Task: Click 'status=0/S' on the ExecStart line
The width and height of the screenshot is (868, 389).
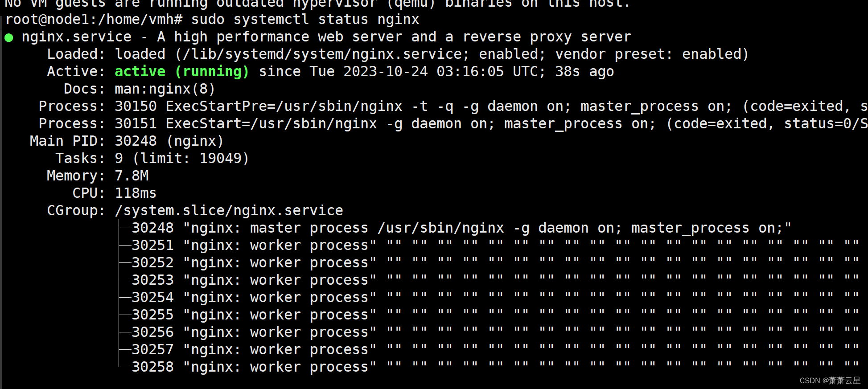Action: pyautogui.click(x=826, y=124)
